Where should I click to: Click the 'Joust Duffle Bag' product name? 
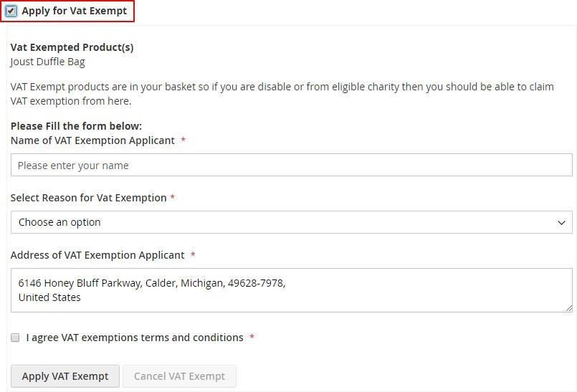pyautogui.click(x=47, y=62)
